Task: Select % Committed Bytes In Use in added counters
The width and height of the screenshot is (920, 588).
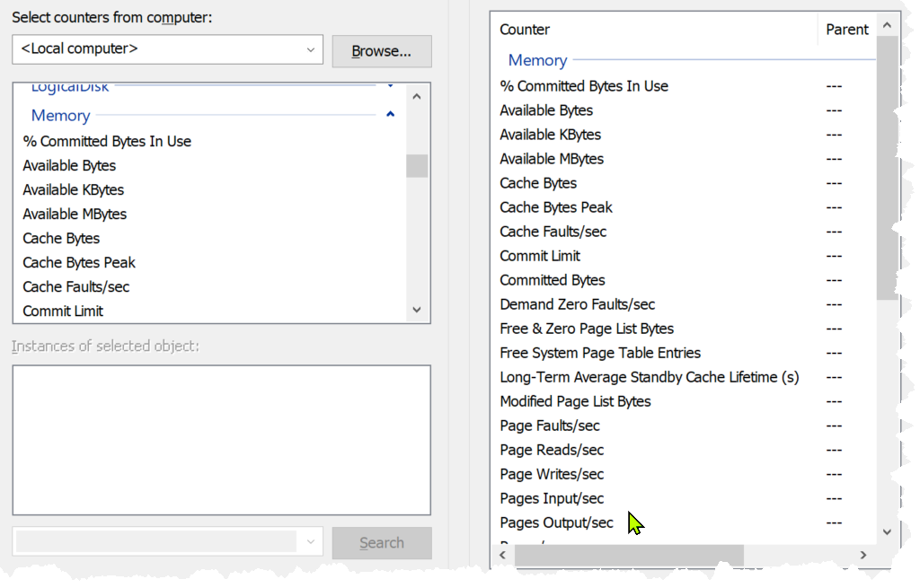Action: [x=584, y=86]
